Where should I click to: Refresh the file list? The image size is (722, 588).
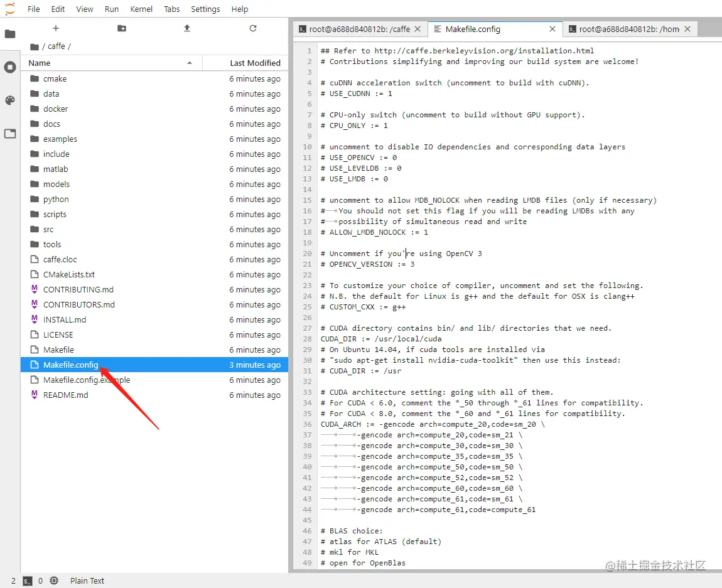[253, 28]
